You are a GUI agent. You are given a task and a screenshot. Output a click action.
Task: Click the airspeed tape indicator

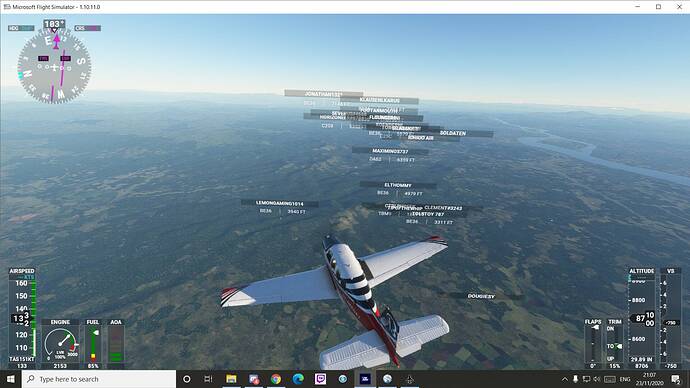[x=22, y=318]
